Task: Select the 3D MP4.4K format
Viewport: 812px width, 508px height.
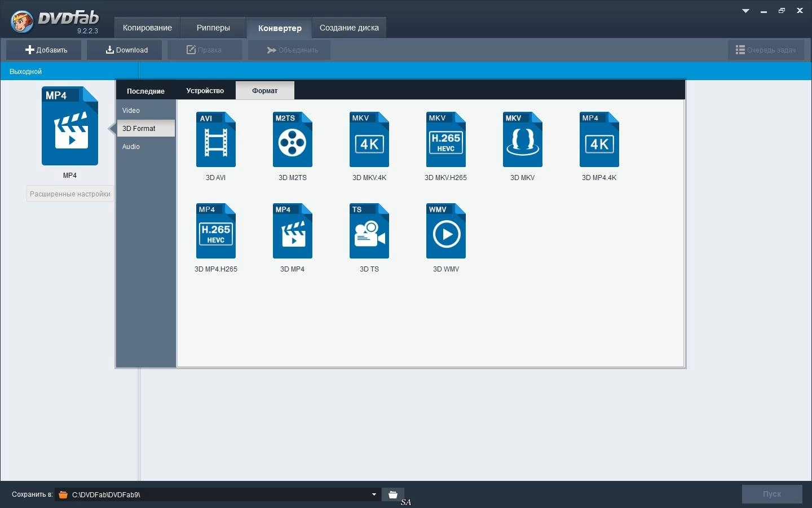Action: [x=599, y=139]
